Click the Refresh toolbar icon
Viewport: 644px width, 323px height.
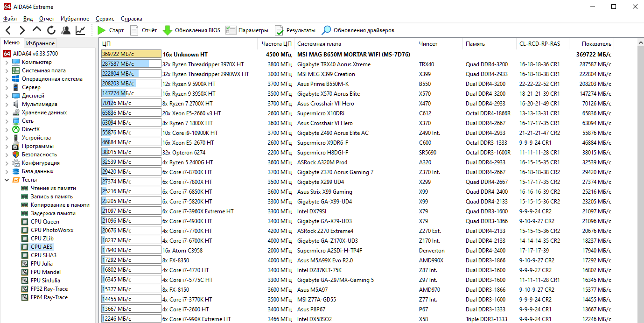click(51, 30)
